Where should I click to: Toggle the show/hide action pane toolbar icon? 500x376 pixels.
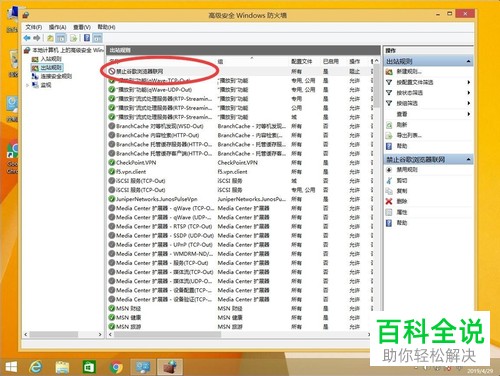point(97,38)
